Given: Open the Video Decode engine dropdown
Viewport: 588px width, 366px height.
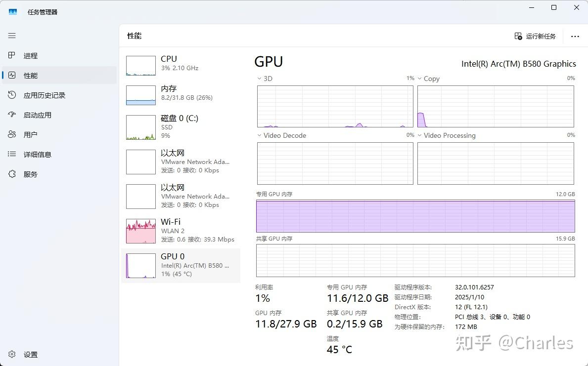Looking at the screenshot, I should pyautogui.click(x=260, y=135).
